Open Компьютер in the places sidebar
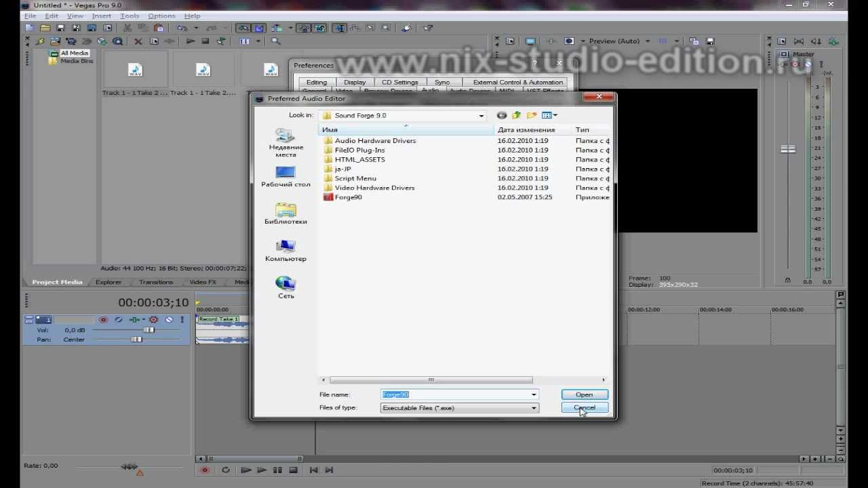This screenshot has width=868, height=488. pyautogui.click(x=285, y=251)
